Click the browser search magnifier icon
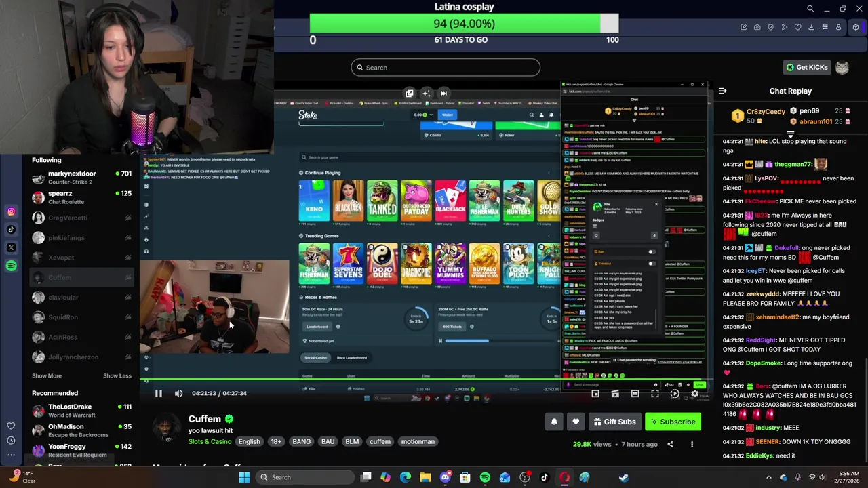 [810, 9]
